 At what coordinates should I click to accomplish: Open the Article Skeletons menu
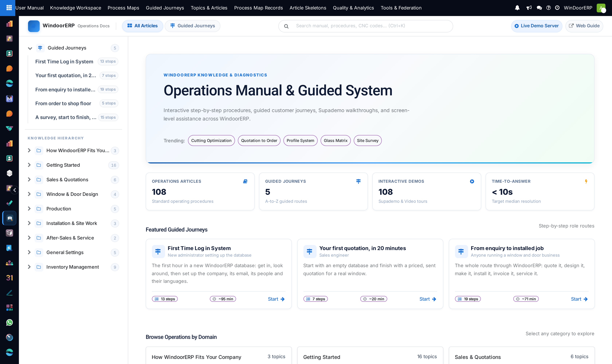point(308,8)
